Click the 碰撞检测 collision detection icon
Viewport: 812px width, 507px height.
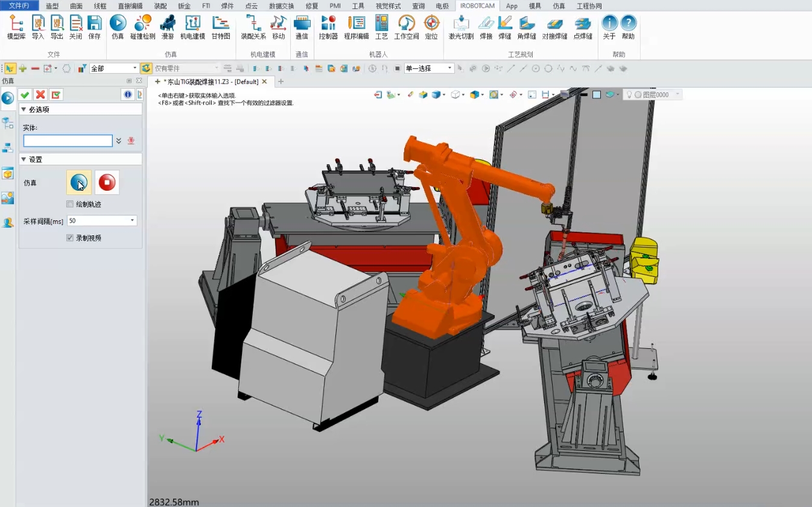coord(142,27)
